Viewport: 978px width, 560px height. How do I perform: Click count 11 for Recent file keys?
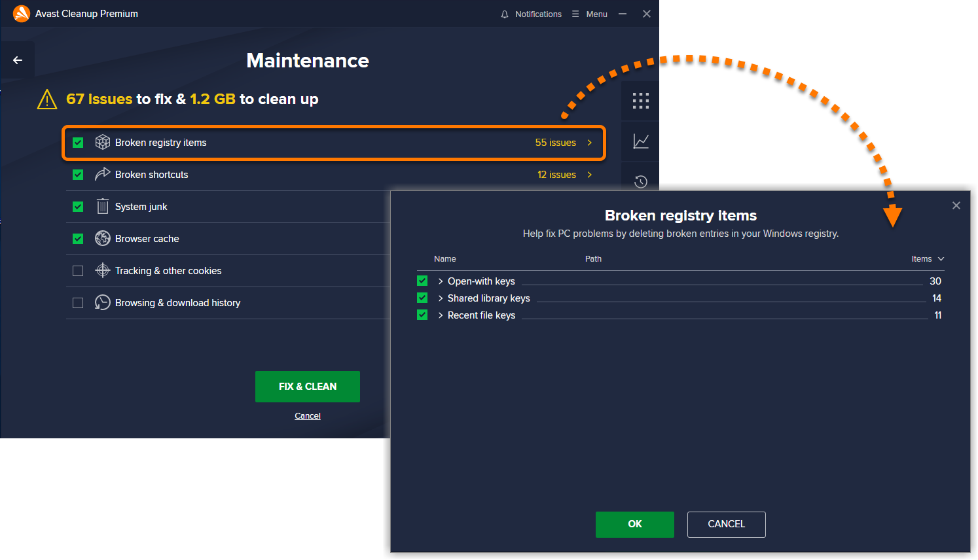coord(938,315)
